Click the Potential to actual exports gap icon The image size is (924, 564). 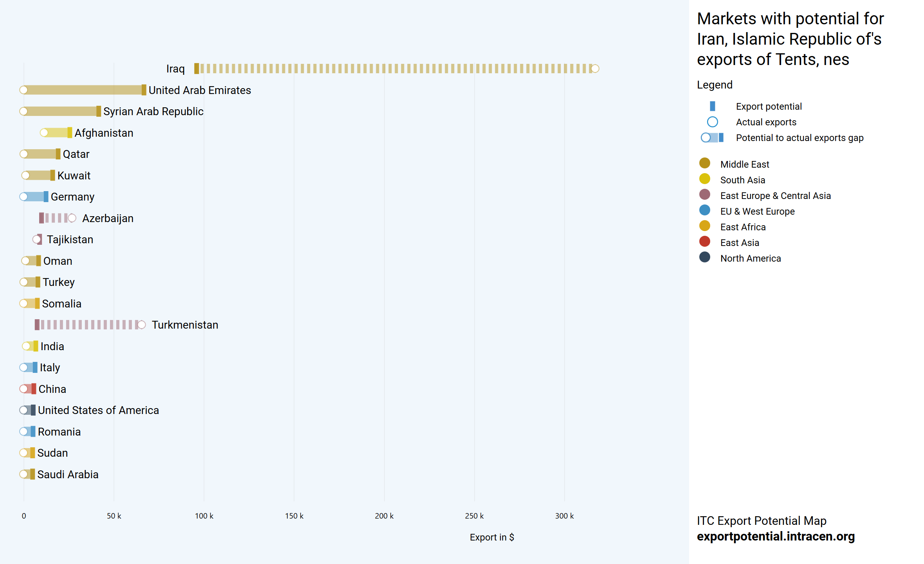coord(712,137)
